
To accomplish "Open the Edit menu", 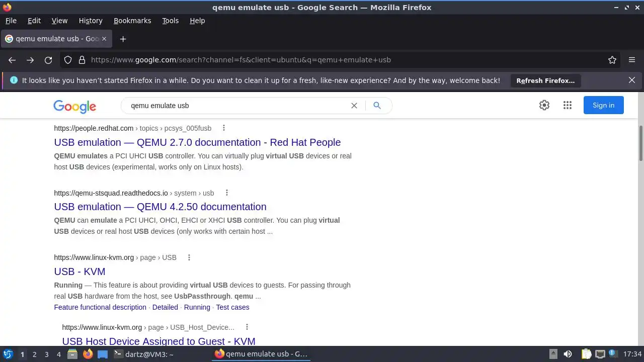I will coord(34,21).
